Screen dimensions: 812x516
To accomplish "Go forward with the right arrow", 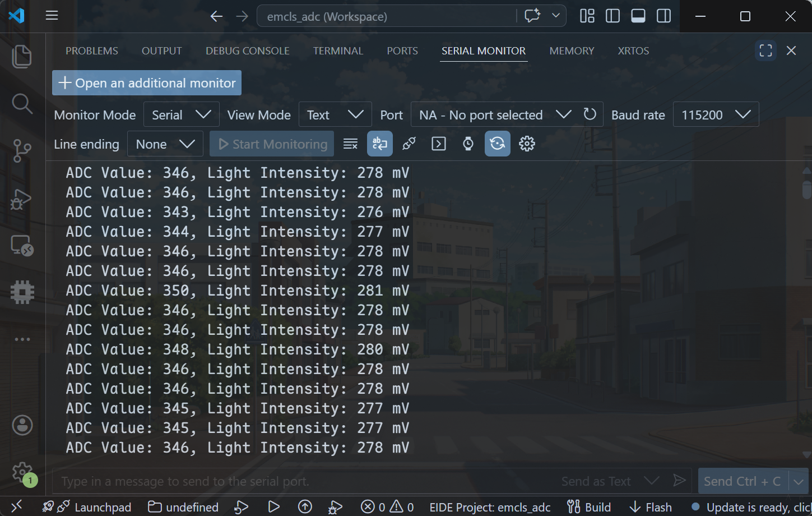I will 242,16.
